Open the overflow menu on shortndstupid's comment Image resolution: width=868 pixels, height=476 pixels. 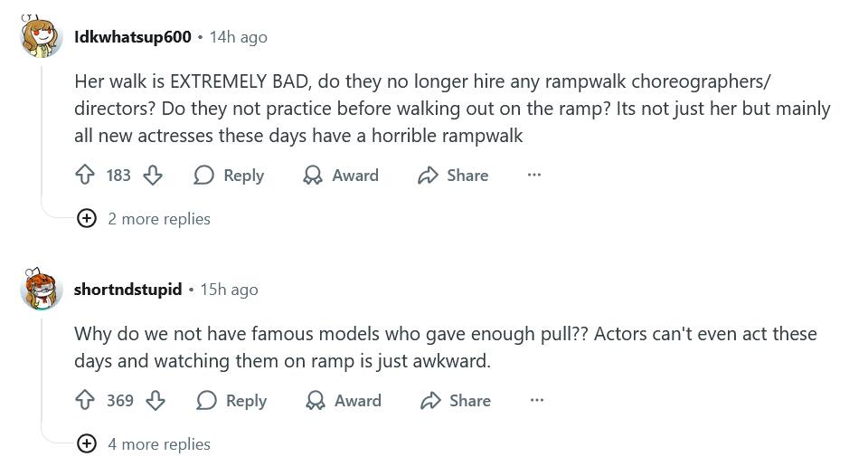coord(537,401)
